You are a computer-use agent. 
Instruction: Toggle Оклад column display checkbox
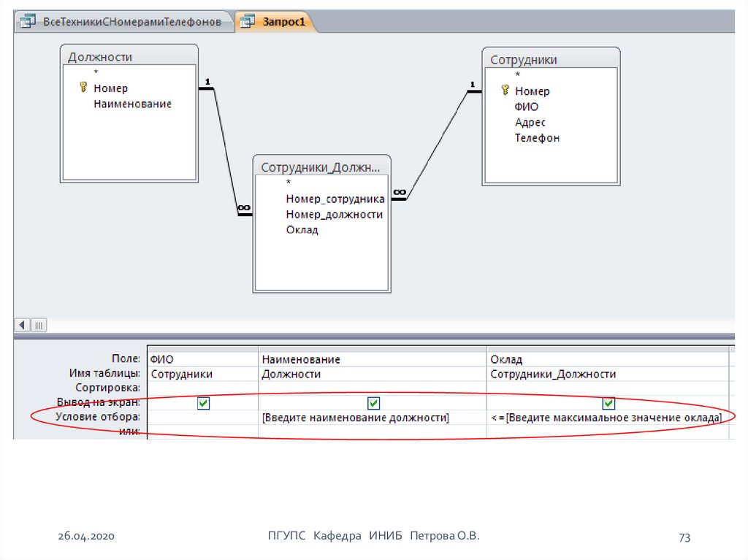click(608, 403)
